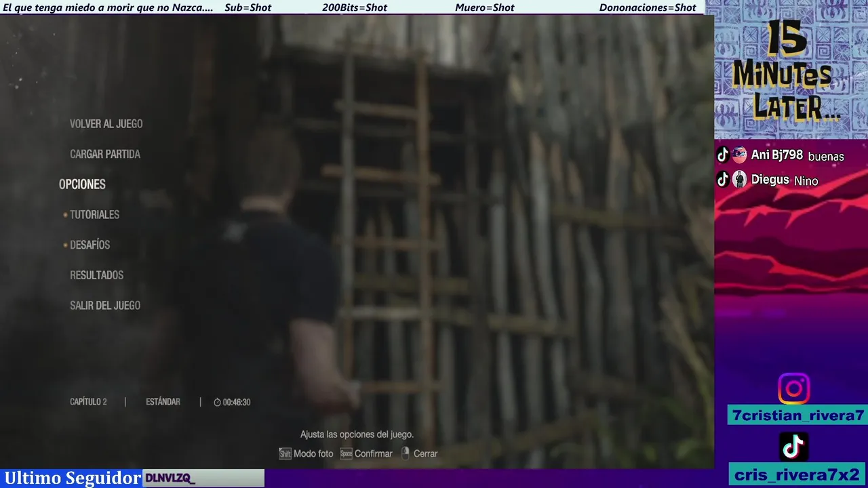Click the Instagram logo icon
The width and height of the screenshot is (868, 488).
pyautogui.click(x=793, y=388)
